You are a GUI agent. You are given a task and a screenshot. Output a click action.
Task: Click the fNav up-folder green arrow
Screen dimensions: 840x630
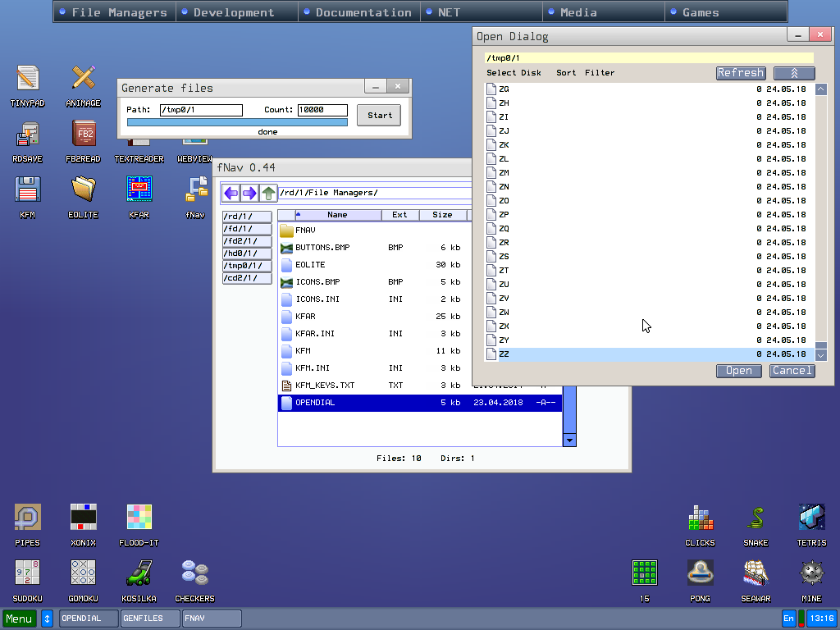tap(268, 194)
